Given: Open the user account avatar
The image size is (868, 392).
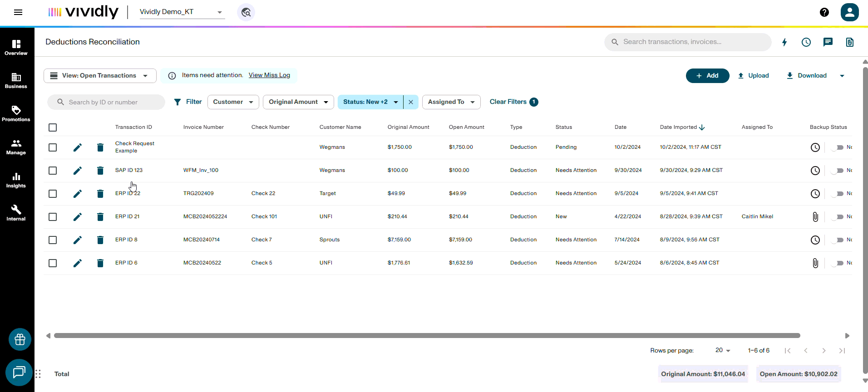Looking at the screenshot, I should pos(850,12).
